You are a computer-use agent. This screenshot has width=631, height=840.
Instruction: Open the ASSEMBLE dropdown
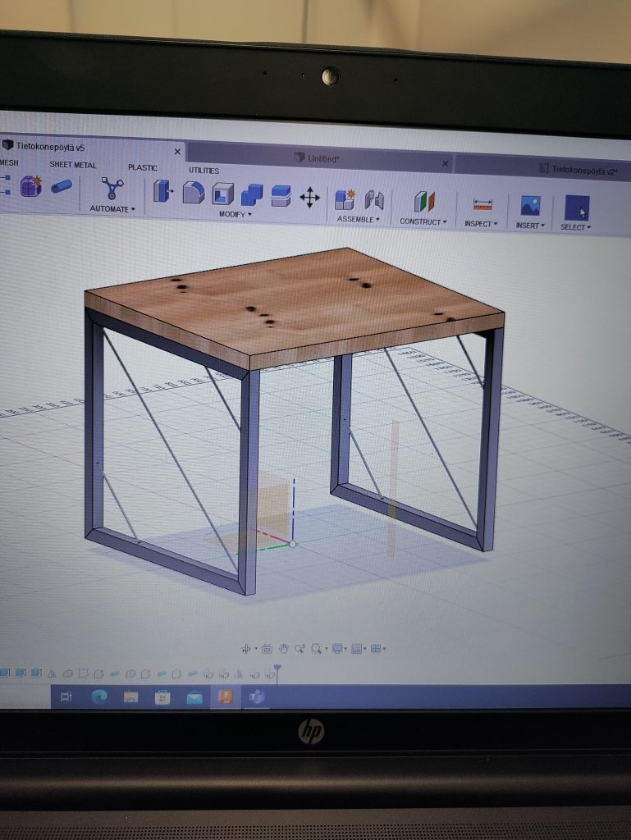[x=358, y=219]
